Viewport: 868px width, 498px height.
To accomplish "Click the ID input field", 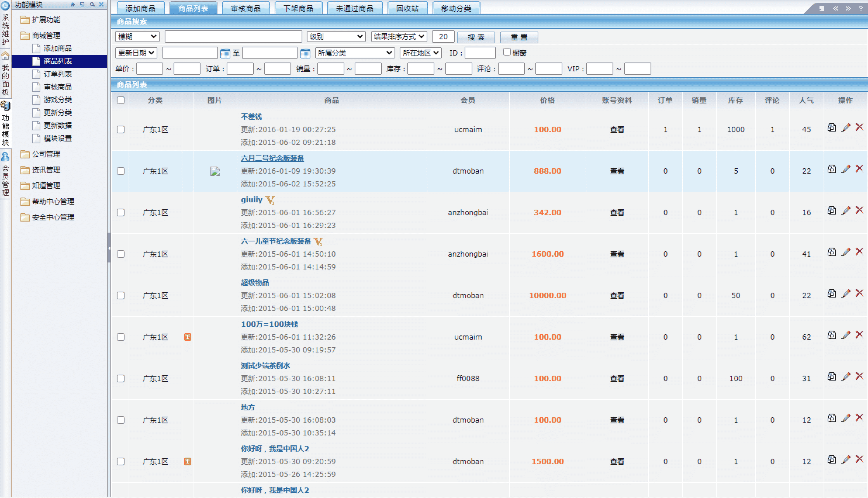I will pyautogui.click(x=480, y=53).
